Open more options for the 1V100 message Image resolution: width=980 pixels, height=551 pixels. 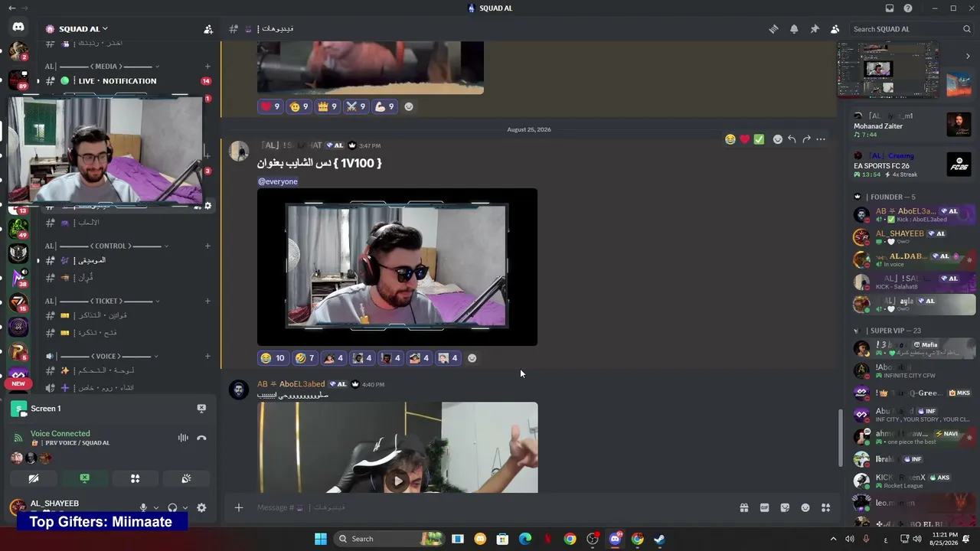(821, 139)
